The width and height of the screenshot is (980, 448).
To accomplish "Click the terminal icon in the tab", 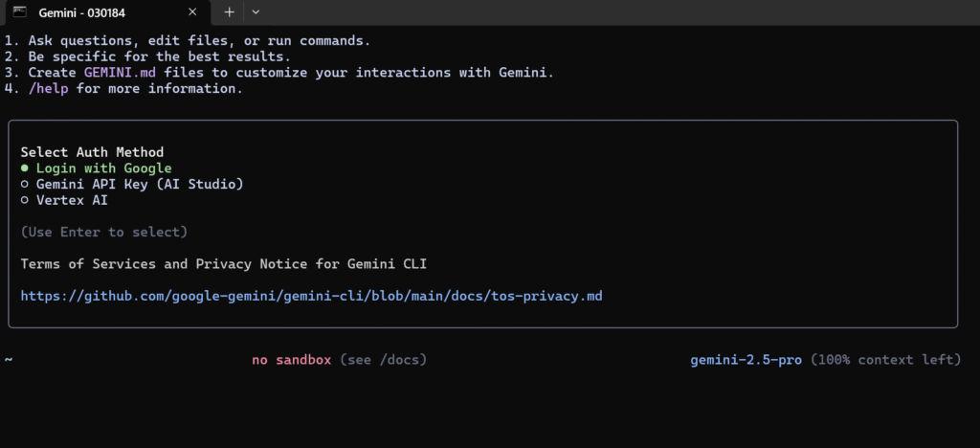I will click(19, 11).
